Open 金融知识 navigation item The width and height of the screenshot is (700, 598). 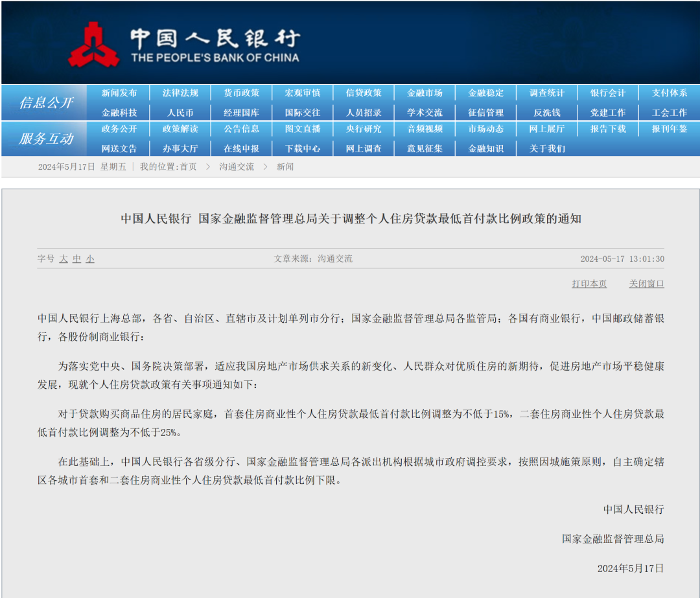coord(485,148)
